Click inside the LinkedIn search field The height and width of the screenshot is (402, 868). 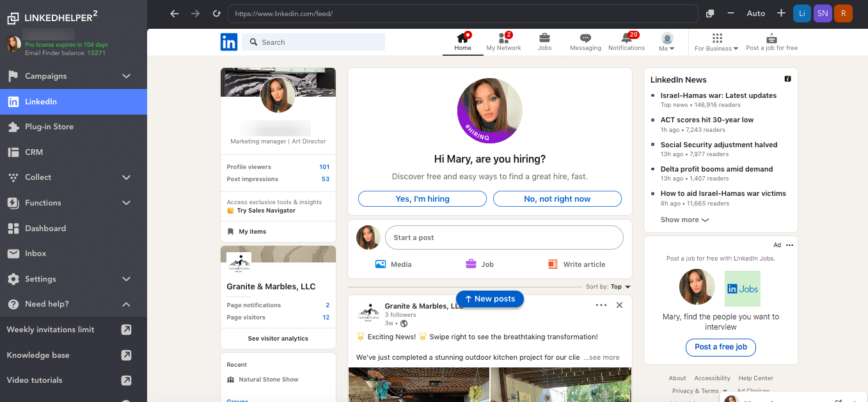(313, 42)
